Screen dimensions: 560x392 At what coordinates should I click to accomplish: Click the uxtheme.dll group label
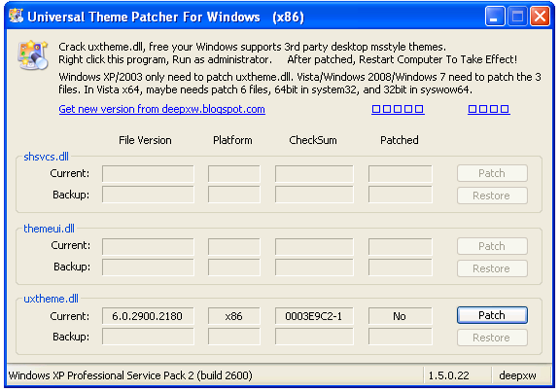[51, 299]
